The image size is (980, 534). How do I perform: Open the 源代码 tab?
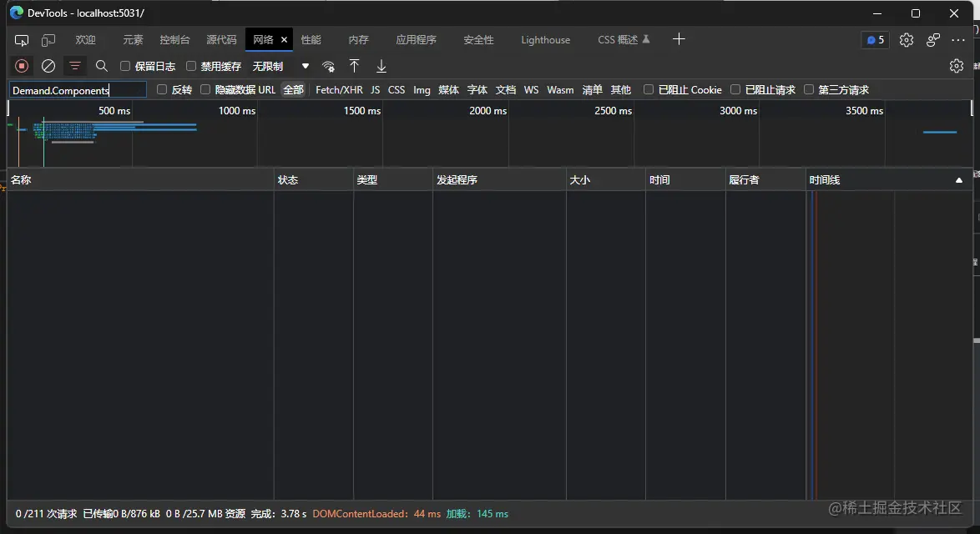221,40
